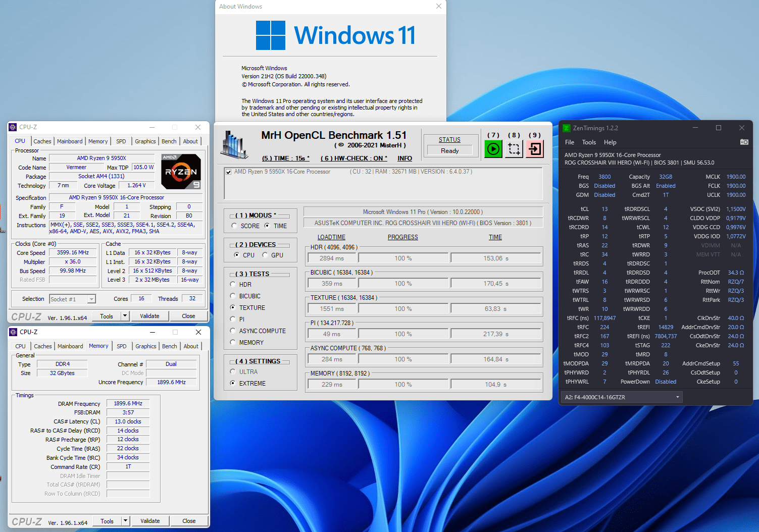The height and width of the screenshot is (532, 759).
Task: Click Tools button in top CPU-Z window
Action: (x=107, y=316)
